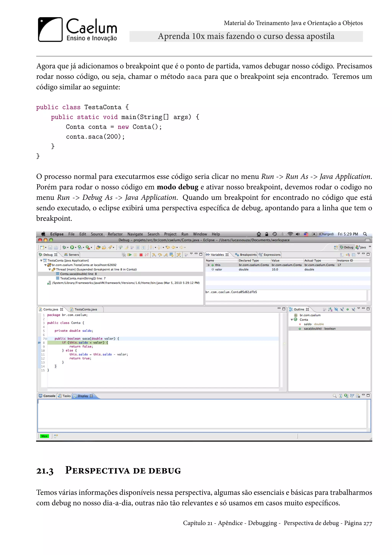Click the New file toolbar icon
This screenshot has width=392, height=555.
point(42,247)
